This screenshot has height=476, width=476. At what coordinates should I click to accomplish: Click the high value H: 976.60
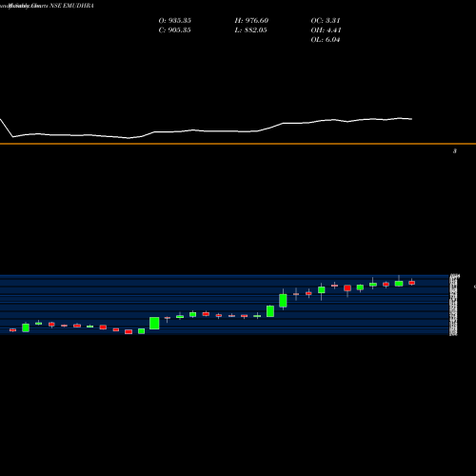point(251,21)
